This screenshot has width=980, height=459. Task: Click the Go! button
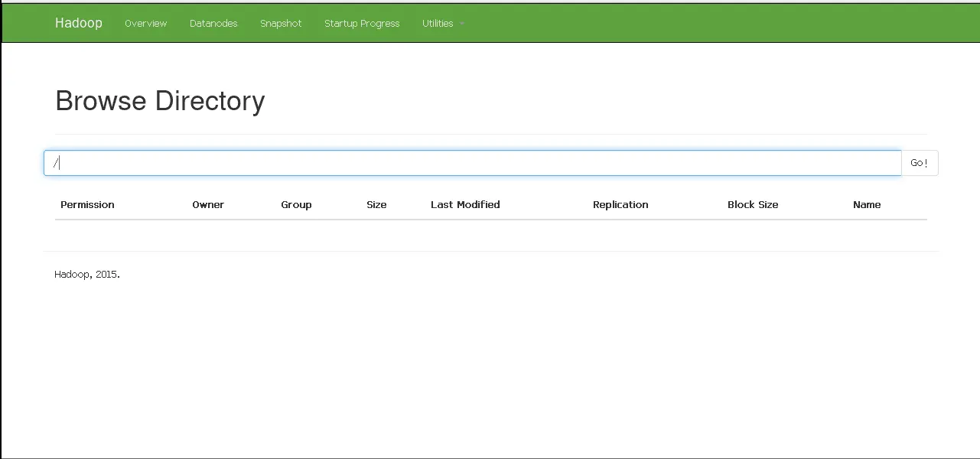tap(920, 163)
